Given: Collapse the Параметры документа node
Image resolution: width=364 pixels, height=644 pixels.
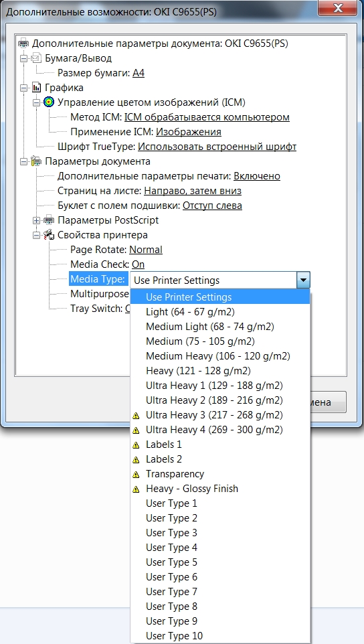Looking at the screenshot, I should click(24, 161).
